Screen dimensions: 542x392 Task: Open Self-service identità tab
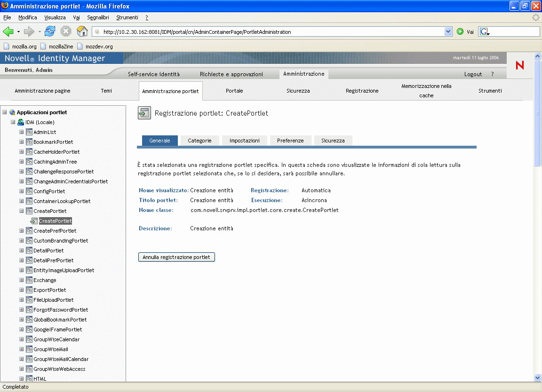(x=153, y=74)
